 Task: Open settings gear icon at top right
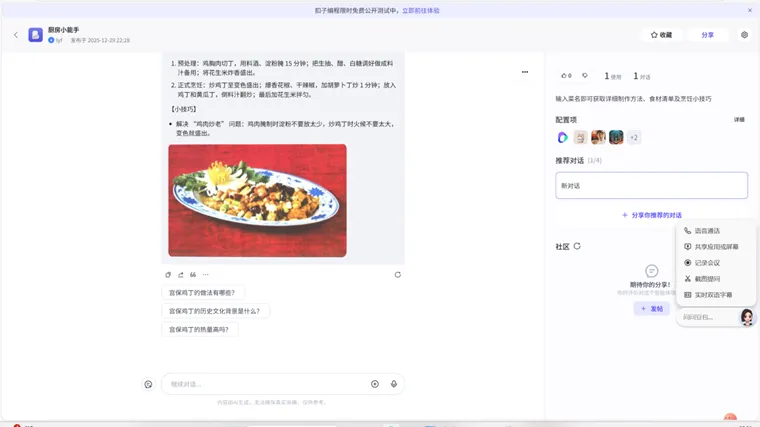(x=744, y=35)
